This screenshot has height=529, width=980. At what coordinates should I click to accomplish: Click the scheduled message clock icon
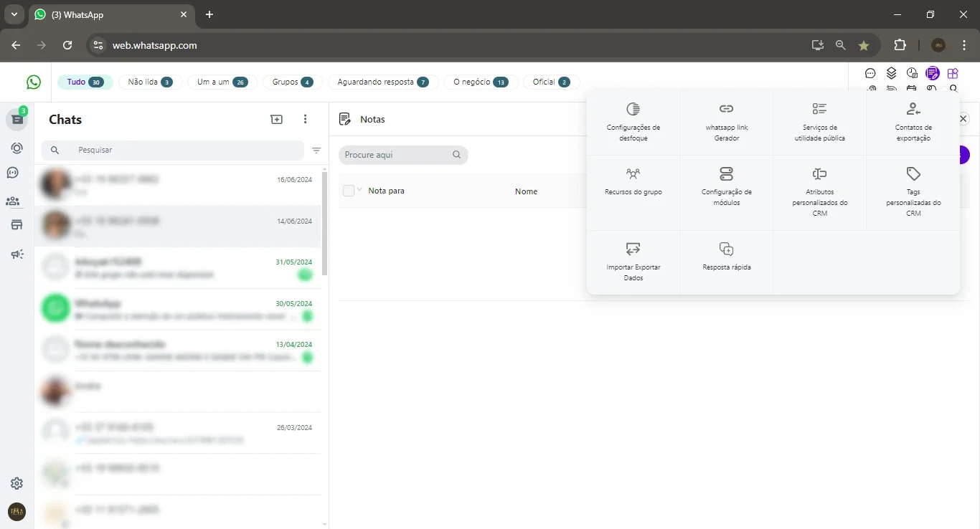912,73
